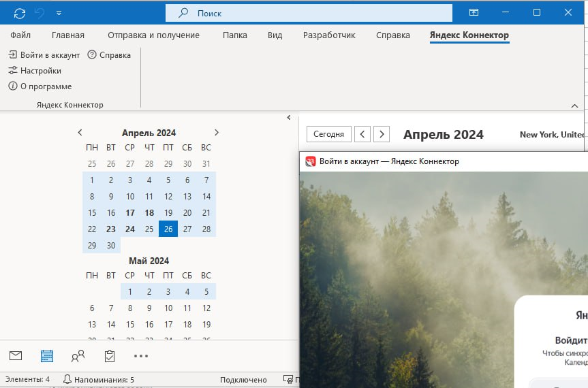This screenshot has height=388, width=588.
Task: Collapse the ribbon with the chevron arrow
Action: [x=574, y=106]
